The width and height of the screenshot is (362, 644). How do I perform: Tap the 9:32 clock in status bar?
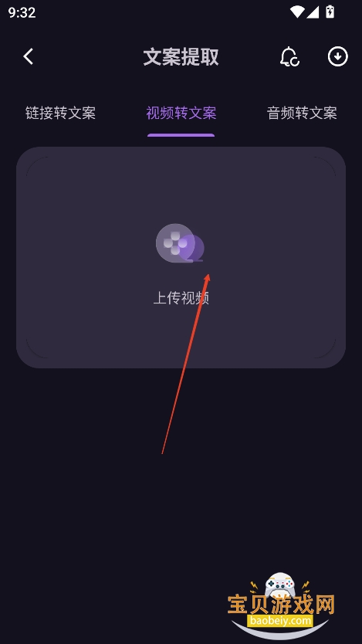22,12
